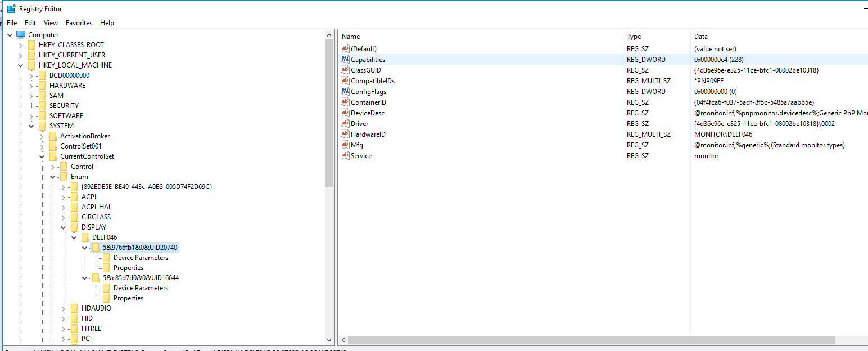The height and width of the screenshot is (351, 868).
Task: Click the tree pane scroll up arrow
Action: point(329,35)
